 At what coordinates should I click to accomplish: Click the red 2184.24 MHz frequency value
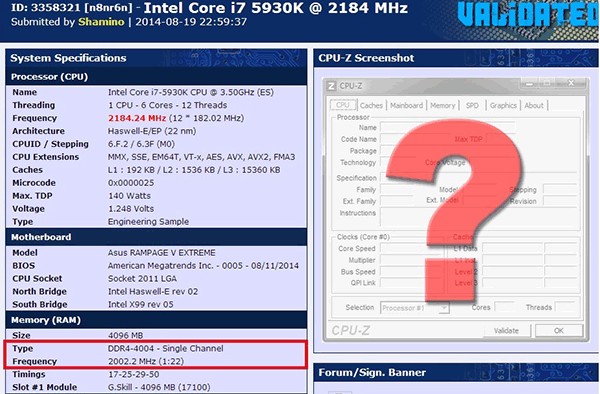point(137,118)
